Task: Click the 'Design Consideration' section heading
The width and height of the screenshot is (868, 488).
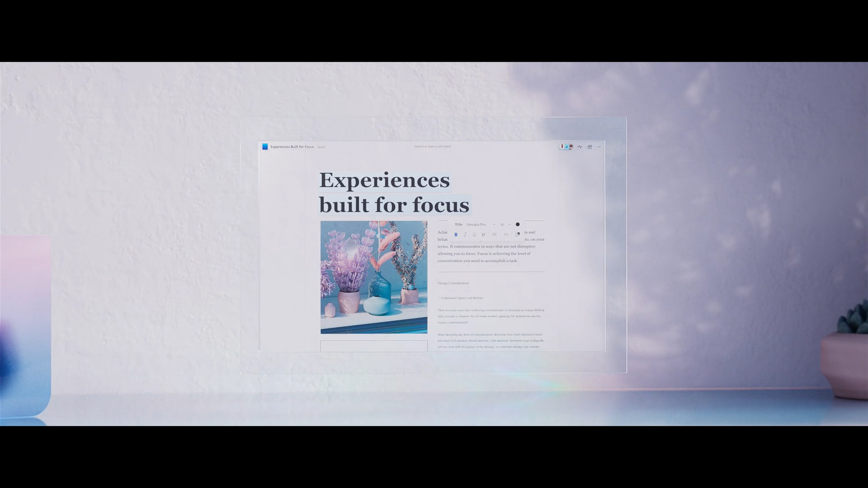Action: click(x=453, y=283)
